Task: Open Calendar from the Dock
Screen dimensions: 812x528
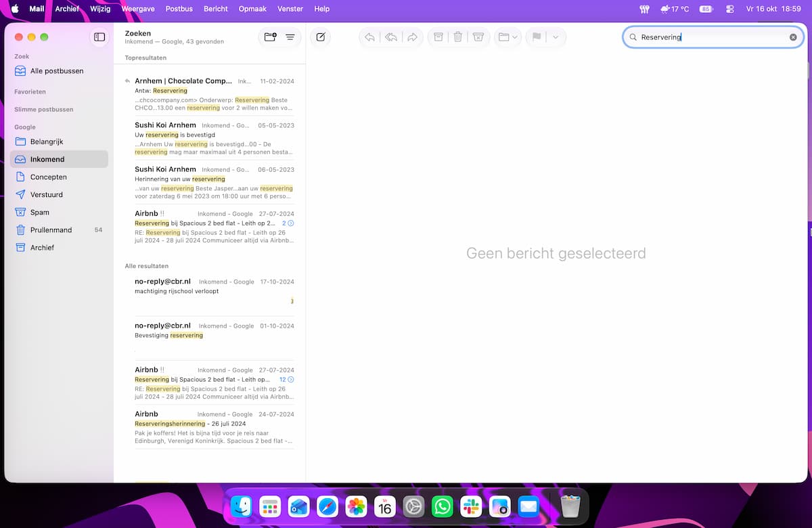Action: point(385,506)
